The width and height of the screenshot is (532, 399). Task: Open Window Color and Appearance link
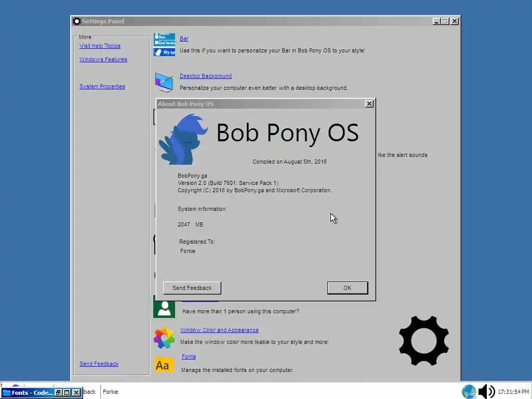click(219, 330)
